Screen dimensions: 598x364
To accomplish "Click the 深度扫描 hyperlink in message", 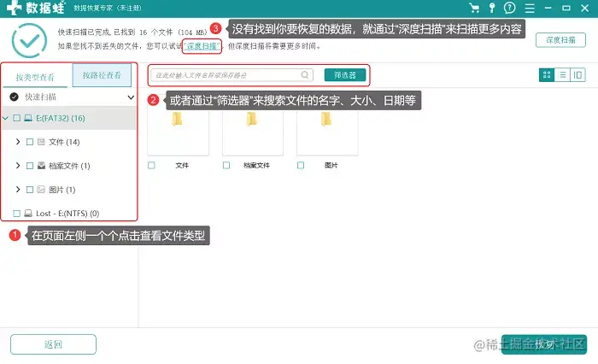I will [x=202, y=46].
